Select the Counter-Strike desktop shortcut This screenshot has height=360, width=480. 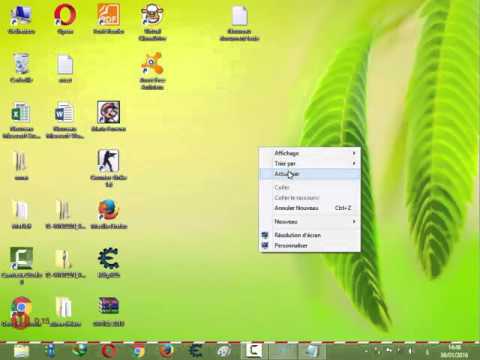(x=109, y=168)
